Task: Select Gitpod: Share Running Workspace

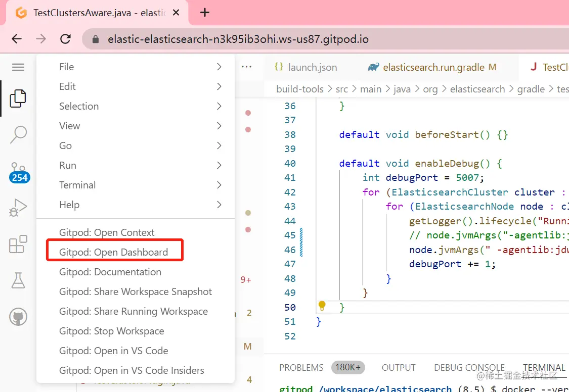Action: coord(136,311)
